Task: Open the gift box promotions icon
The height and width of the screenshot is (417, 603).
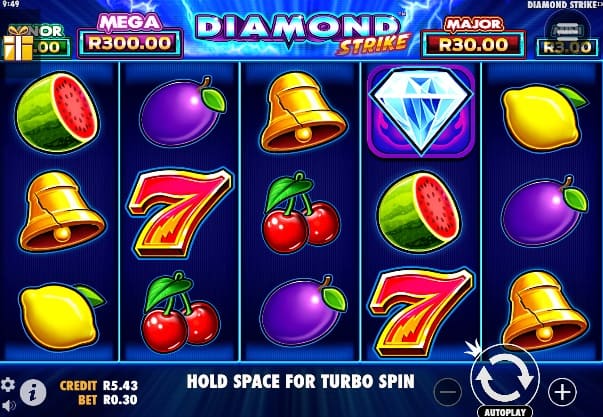Action: point(18,45)
